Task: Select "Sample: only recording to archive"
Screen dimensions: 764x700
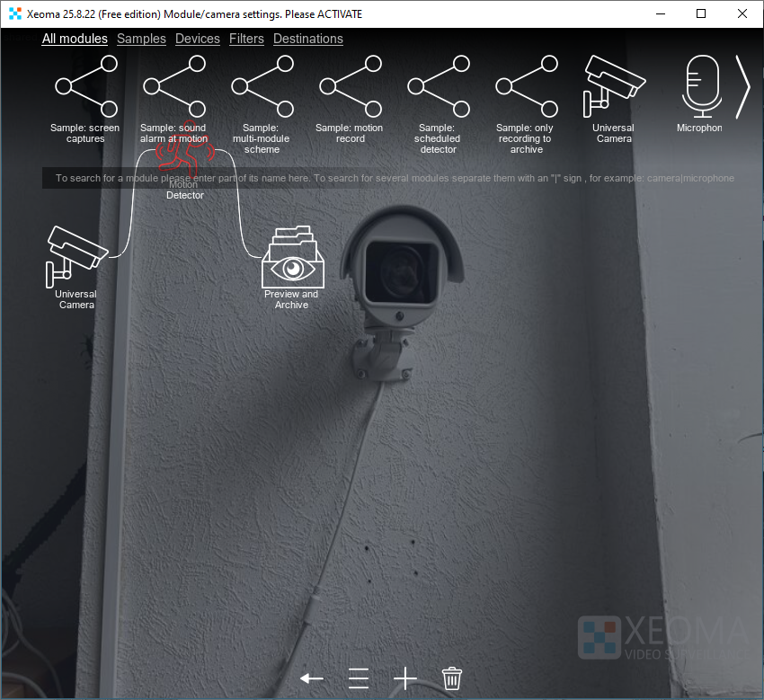Action: (526, 87)
